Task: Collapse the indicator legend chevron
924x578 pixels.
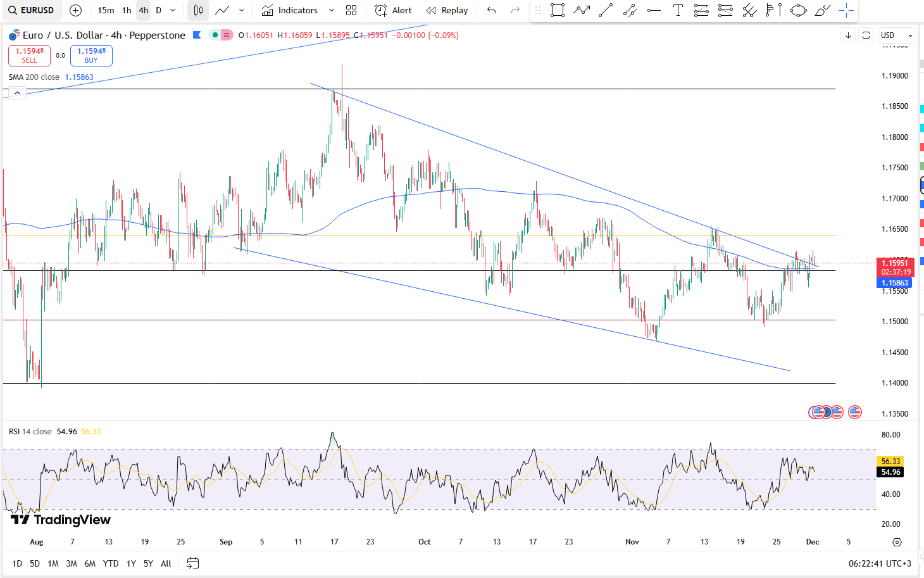Action: coord(17,93)
